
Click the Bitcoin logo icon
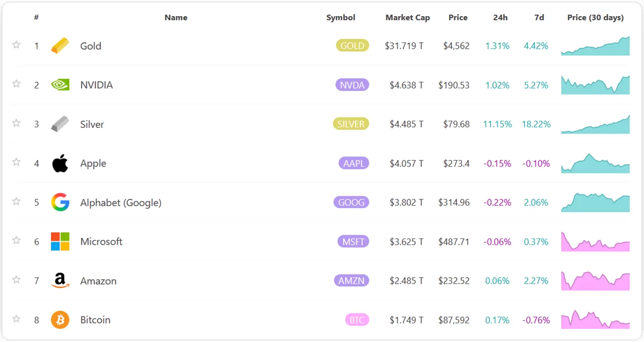tap(60, 320)
